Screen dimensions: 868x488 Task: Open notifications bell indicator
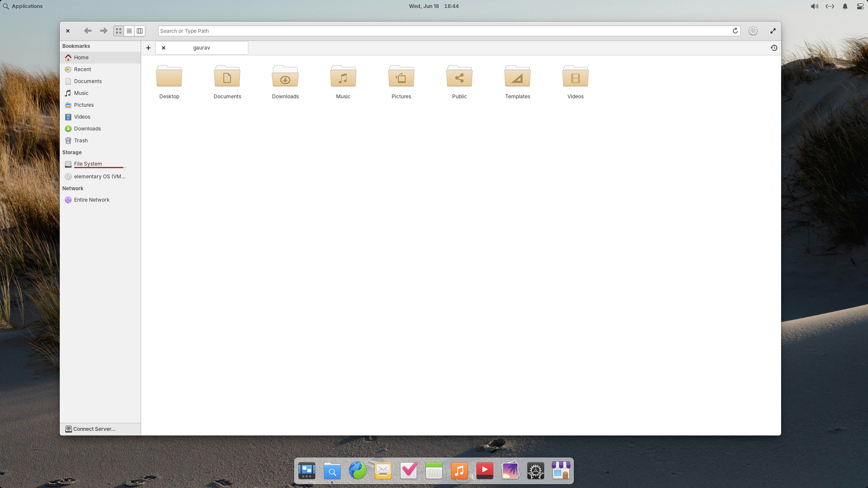tap(845, 6)
